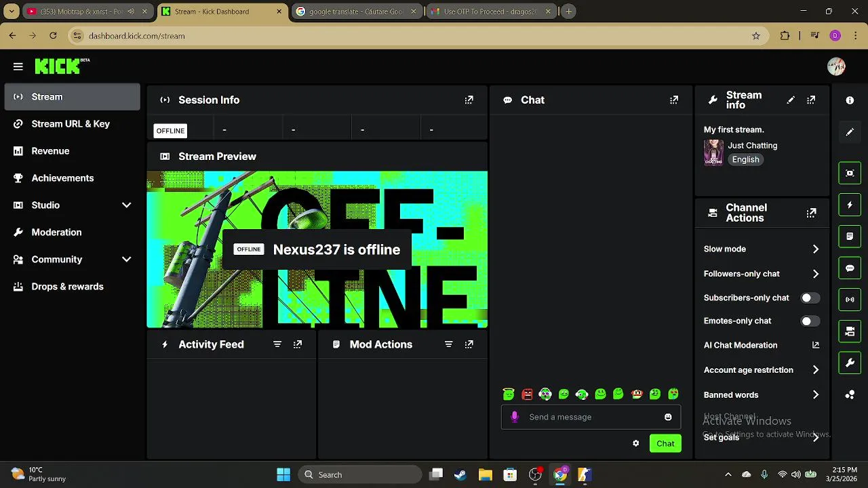Open Slow mode settings
The image size is (868, 488).
762,249
